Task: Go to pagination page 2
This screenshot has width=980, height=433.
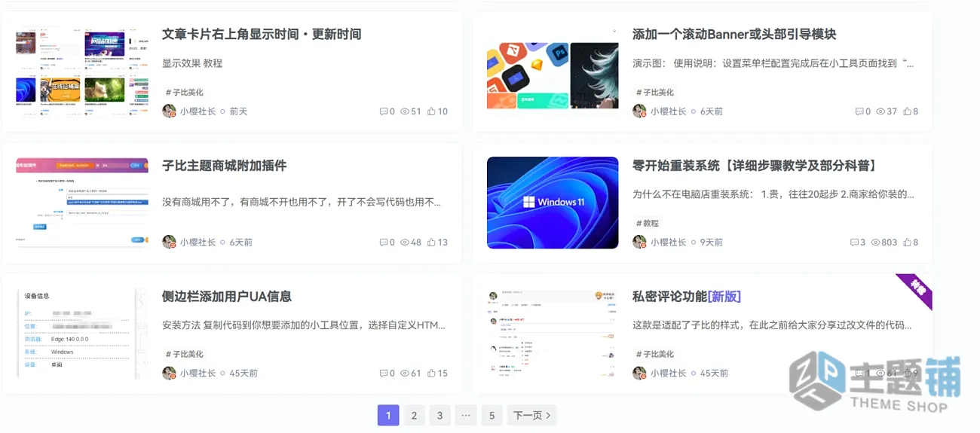Action: click(x=414, y=415)
